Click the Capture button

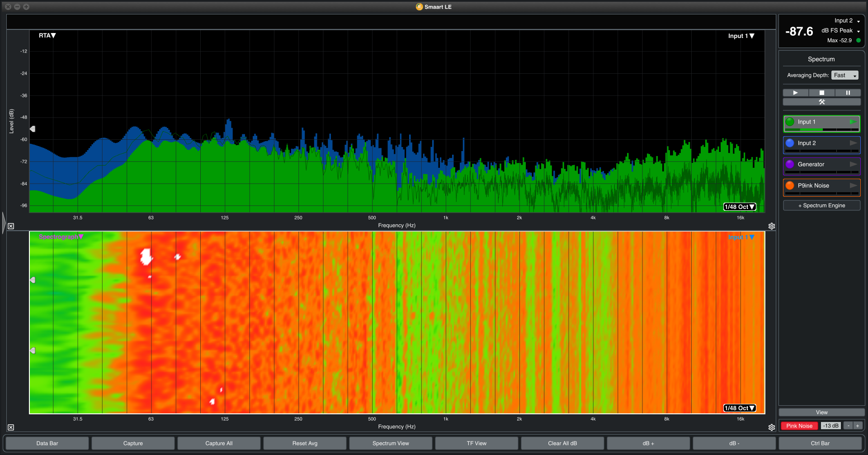[x=133, y=443]
